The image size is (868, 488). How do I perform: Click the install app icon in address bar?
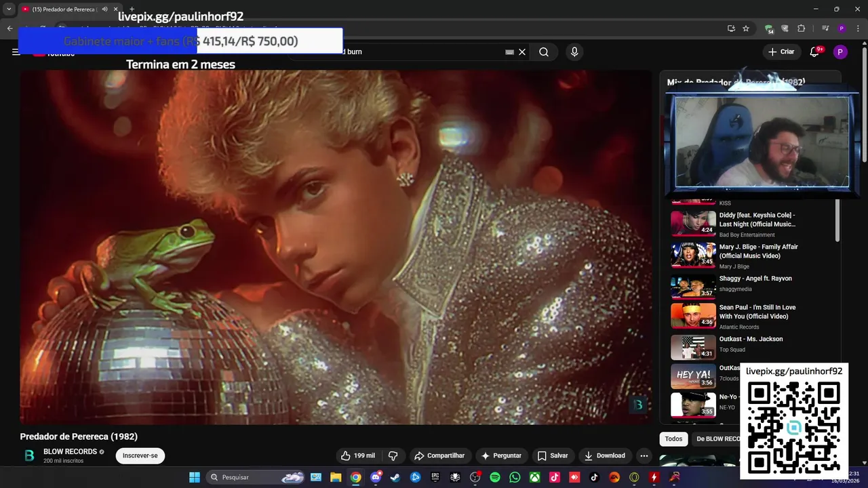[731, 28]
